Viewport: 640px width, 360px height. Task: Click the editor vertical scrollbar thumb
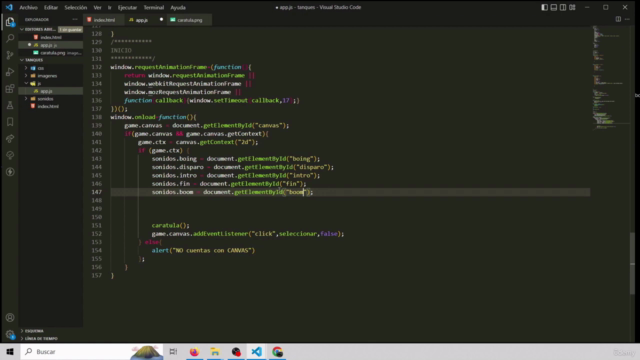[x=632, y=263]
